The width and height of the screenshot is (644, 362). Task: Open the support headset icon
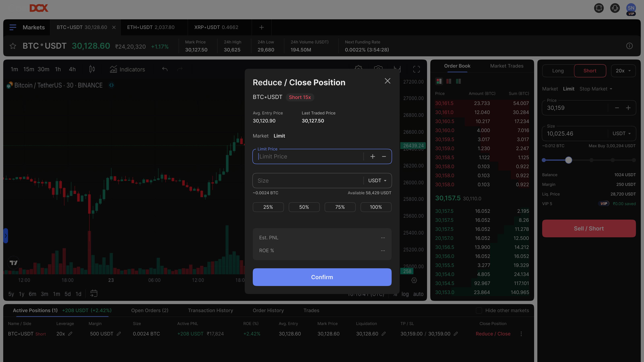(615, 8)
